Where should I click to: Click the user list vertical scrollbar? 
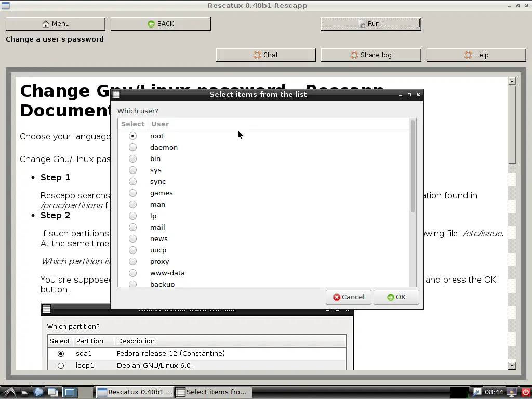coord(413,166)
